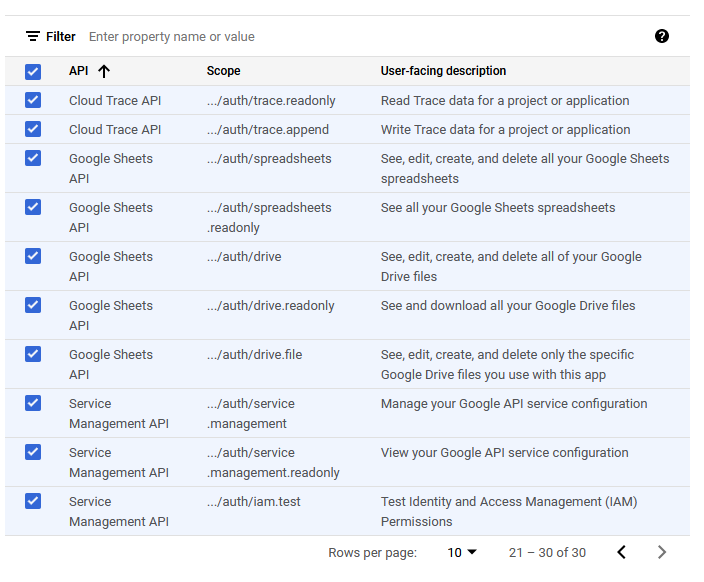Click the Scope column header
The image size is (704, 582).
(224, 71)
